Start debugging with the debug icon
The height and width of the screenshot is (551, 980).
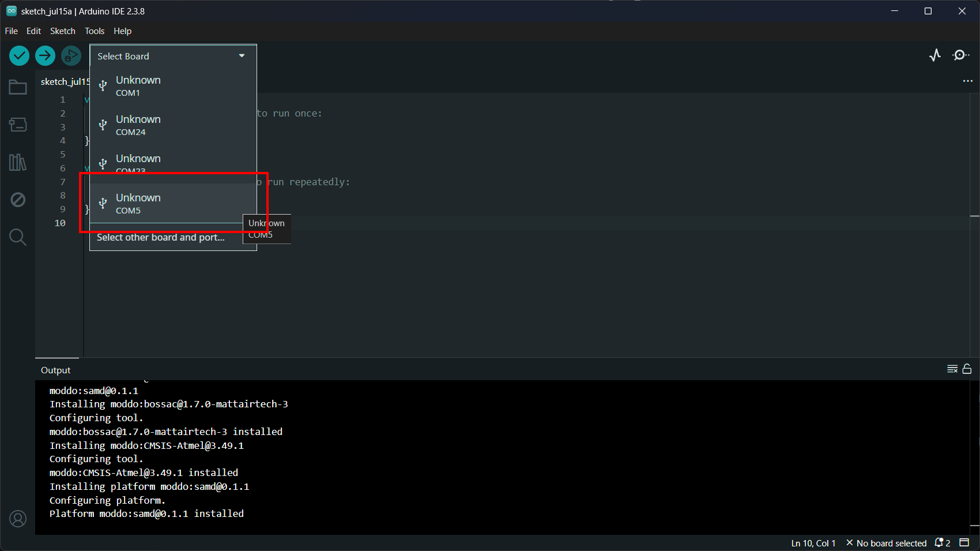coord(71,56)
